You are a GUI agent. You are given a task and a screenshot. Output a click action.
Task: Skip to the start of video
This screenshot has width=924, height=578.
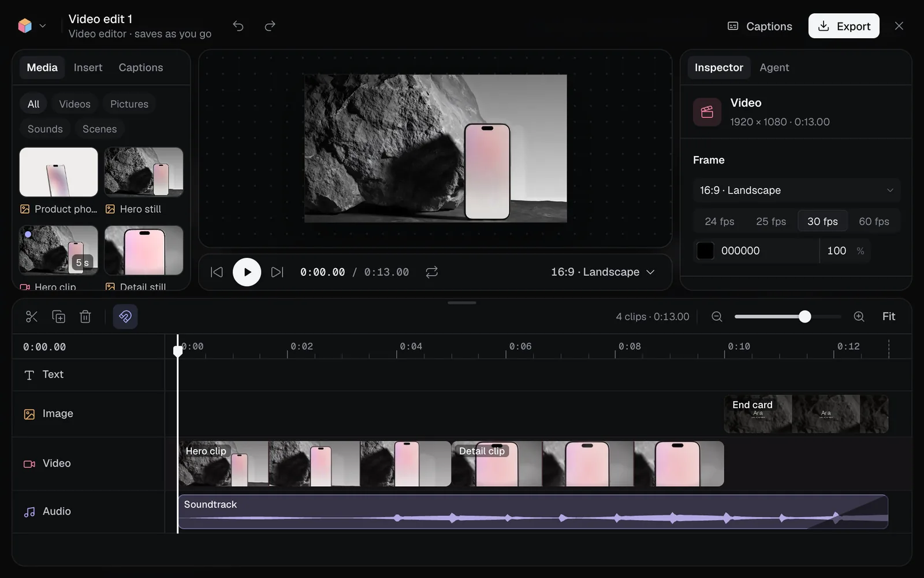pos(217,272)
